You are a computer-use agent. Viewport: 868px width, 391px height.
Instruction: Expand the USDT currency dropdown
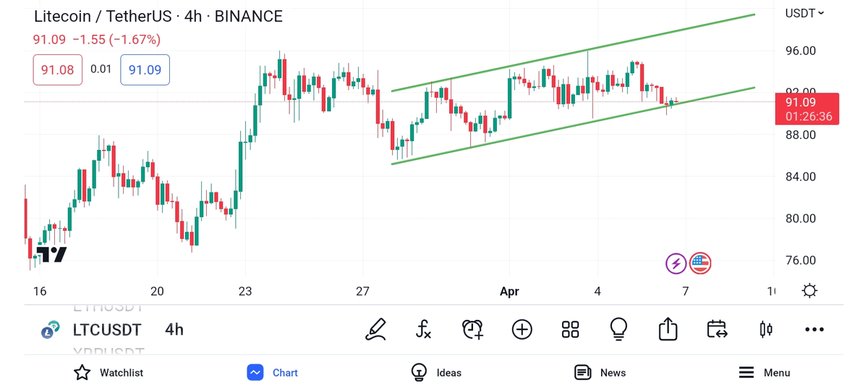[804, 13]
